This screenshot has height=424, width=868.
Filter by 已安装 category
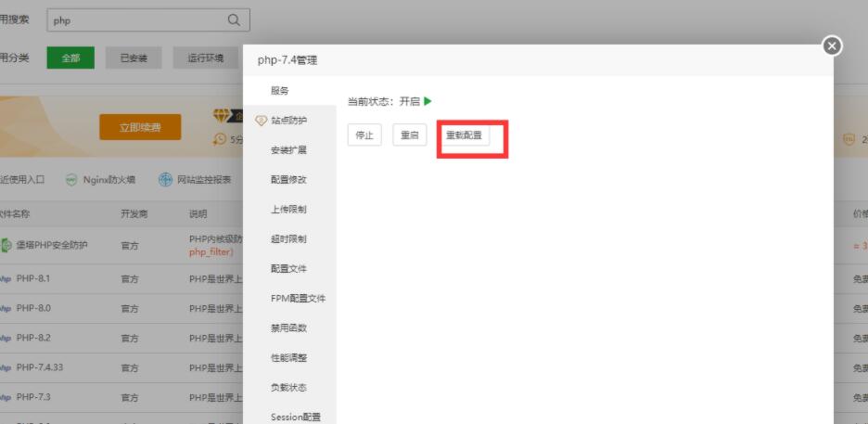pos(134,58)
